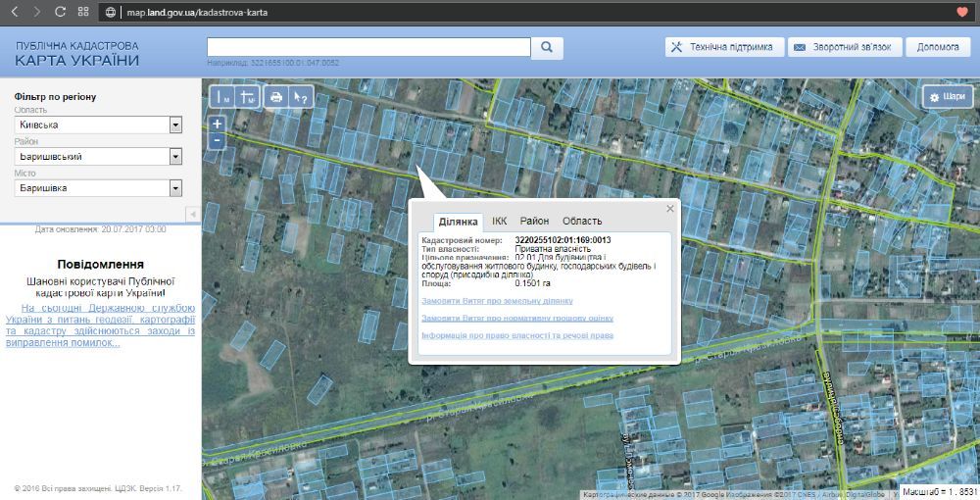Viewport: 980px width, 500px height.
Task: Go back in the browser
Action: point(15,12)
